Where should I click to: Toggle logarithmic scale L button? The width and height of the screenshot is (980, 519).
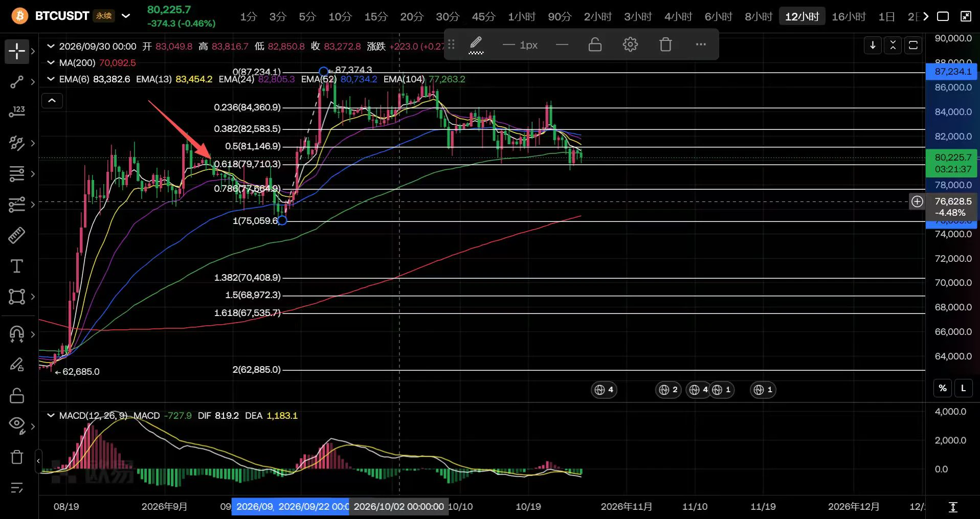[x=963, y=388]
